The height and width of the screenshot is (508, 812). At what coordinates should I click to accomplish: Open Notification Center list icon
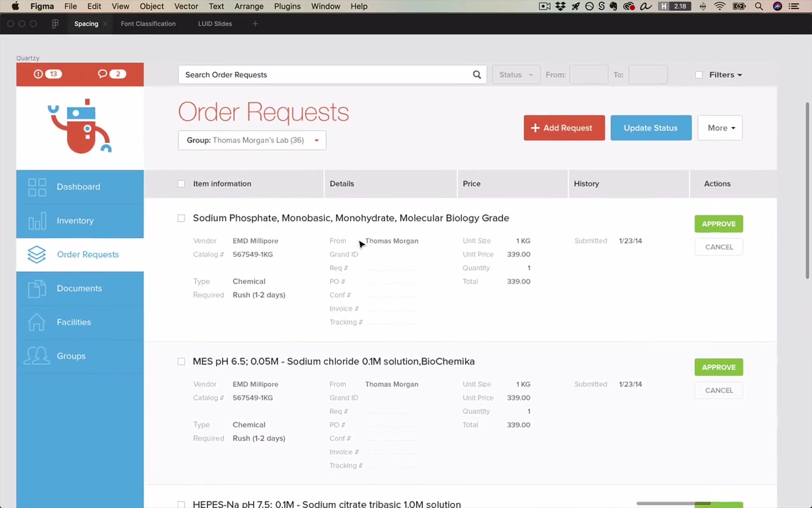pos(794,6)
